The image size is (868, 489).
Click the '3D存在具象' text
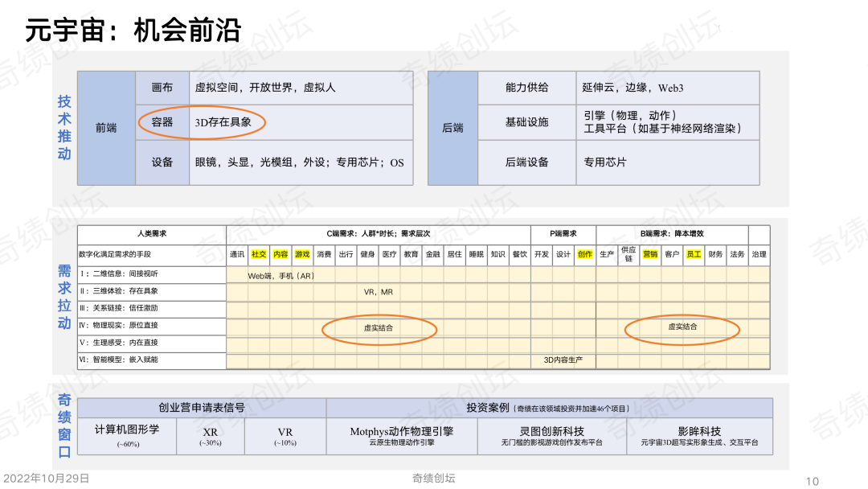pyautogui.click(x=223, y=121)
